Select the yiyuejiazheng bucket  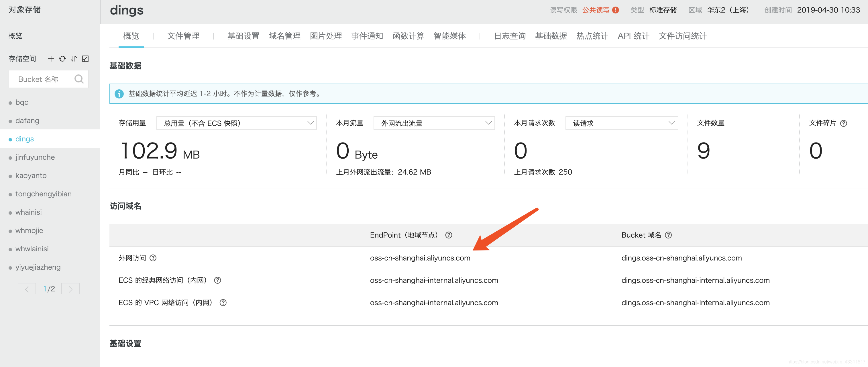pos(38,267)
